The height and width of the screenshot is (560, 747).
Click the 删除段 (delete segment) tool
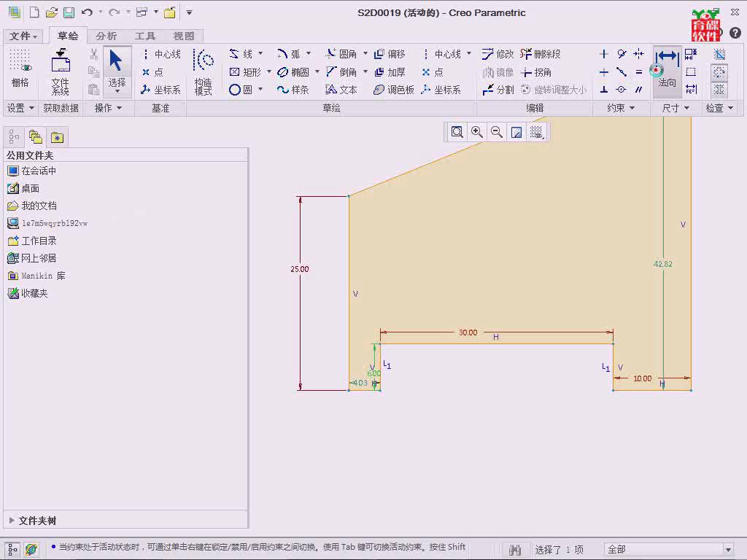541,54
